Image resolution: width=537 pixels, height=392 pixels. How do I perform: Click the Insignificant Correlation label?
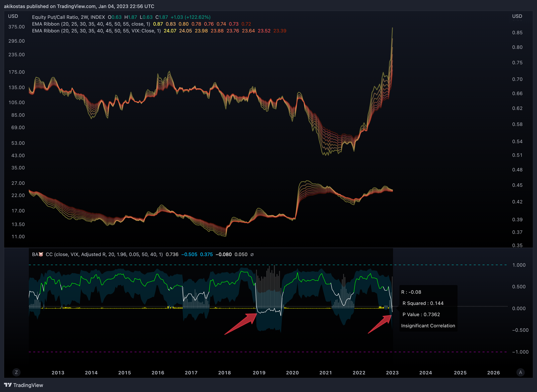click(x=428, y=326)
